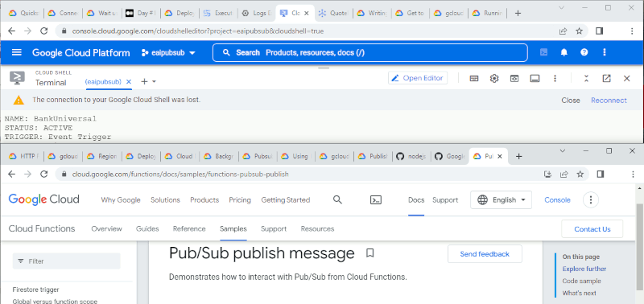
Task: Toggle the Cloud Shell on-screen keyboard icon
Action: [474, 78]
